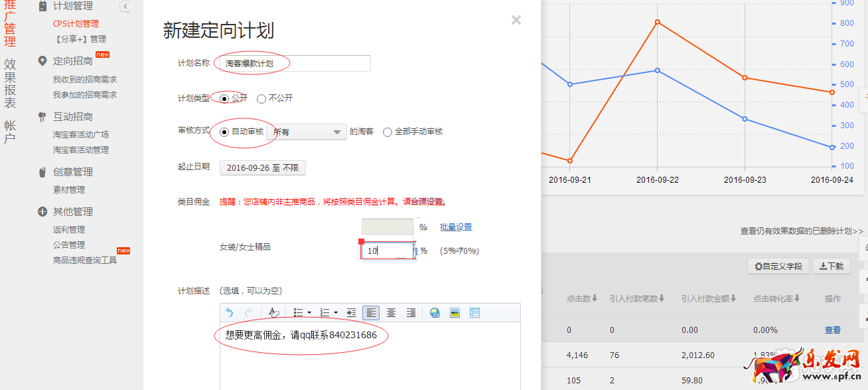Click the increase indent icon
The image size is (868, 390).
tap(352, 313)
